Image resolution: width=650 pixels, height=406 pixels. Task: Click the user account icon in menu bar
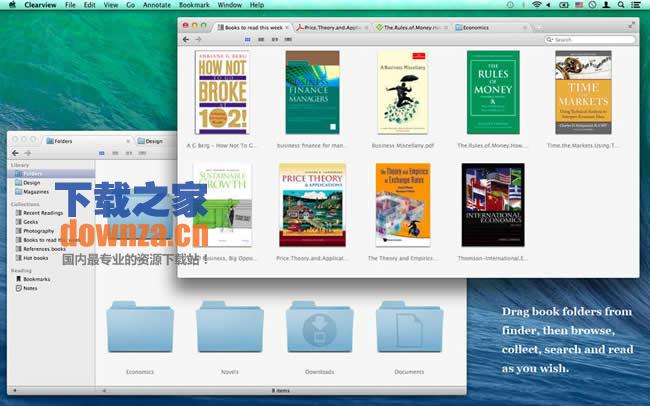(x=606, y=5)
